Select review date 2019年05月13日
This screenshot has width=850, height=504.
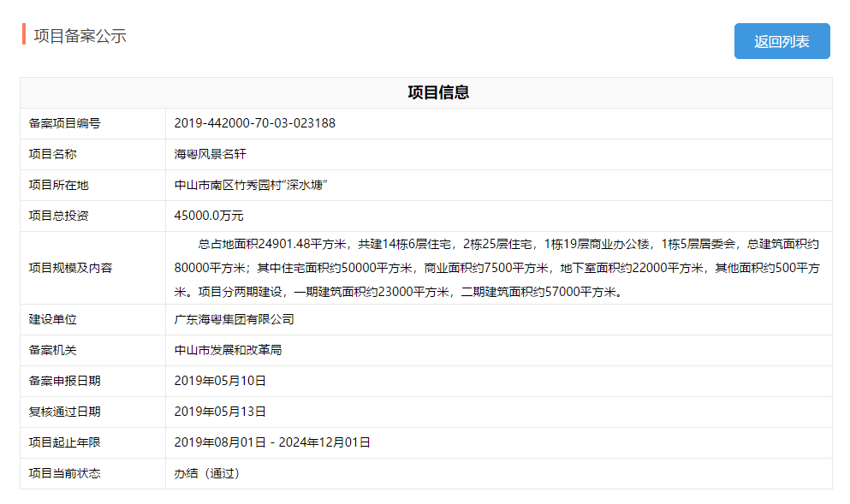(220, 412)
